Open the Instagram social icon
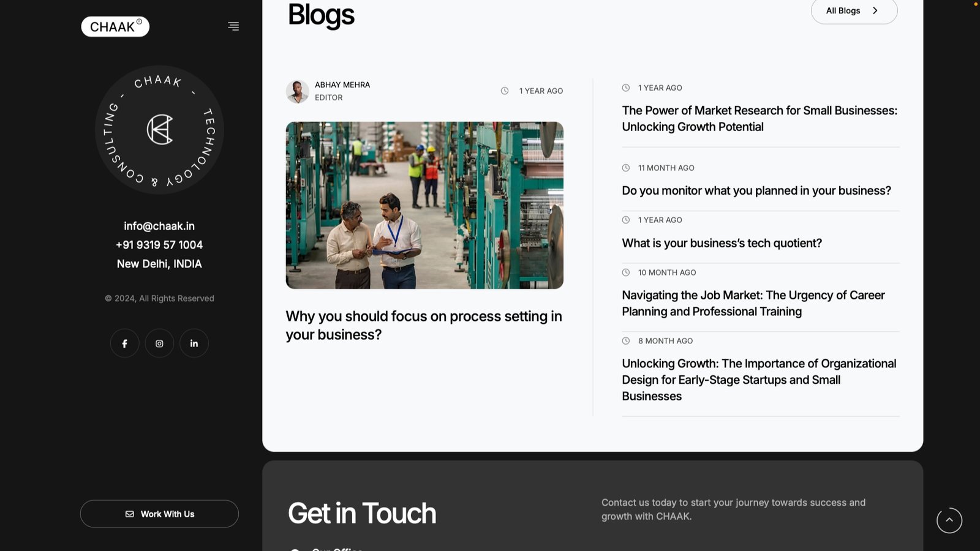The image size is (980, 551). [159, 343]
